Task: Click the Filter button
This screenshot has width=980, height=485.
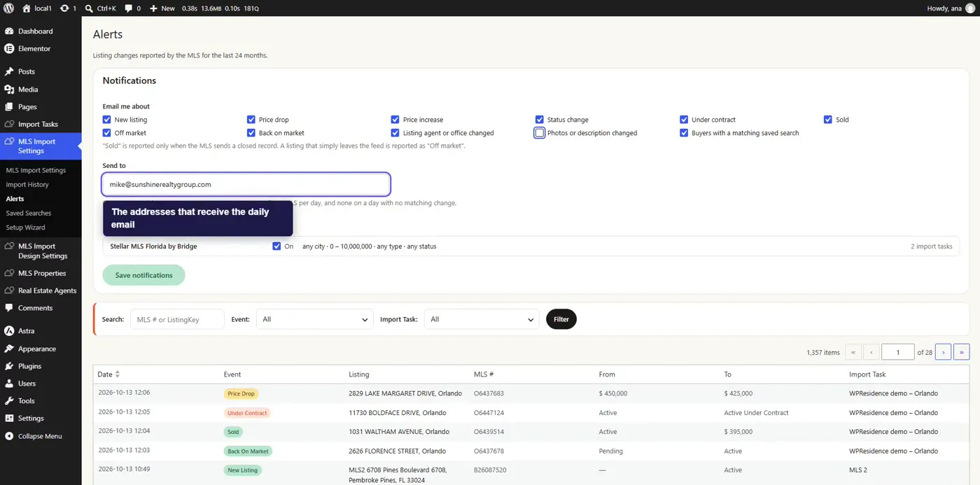Action: 561,319
